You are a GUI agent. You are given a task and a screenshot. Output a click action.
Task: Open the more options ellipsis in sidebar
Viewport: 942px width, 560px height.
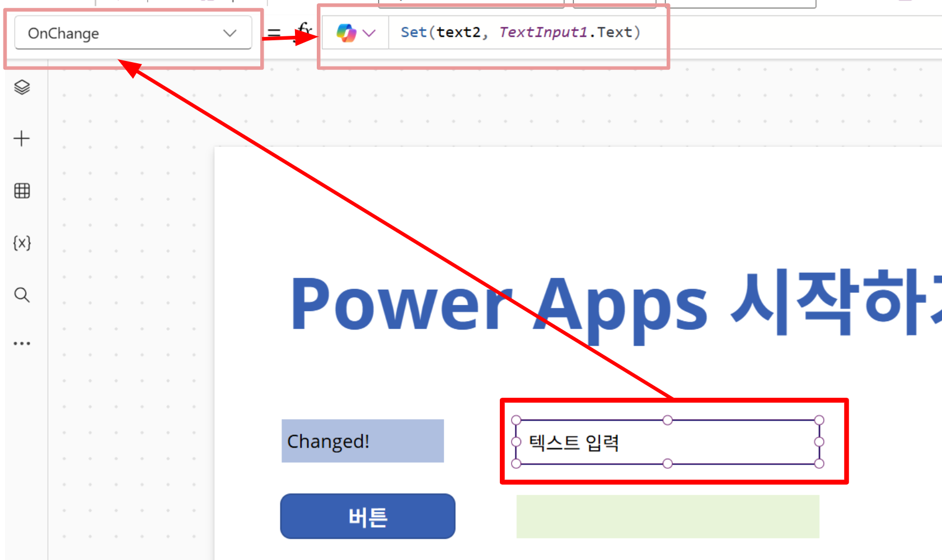22,343
